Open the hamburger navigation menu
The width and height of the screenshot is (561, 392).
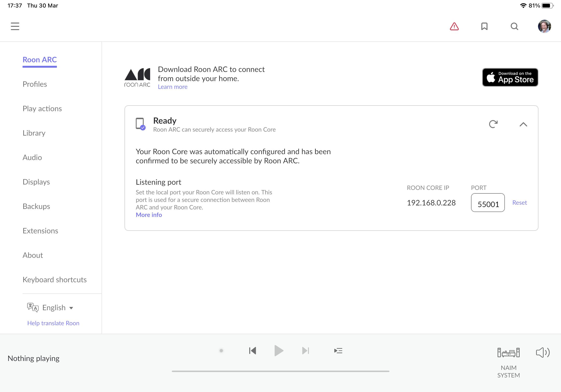(x=15, y=26)
